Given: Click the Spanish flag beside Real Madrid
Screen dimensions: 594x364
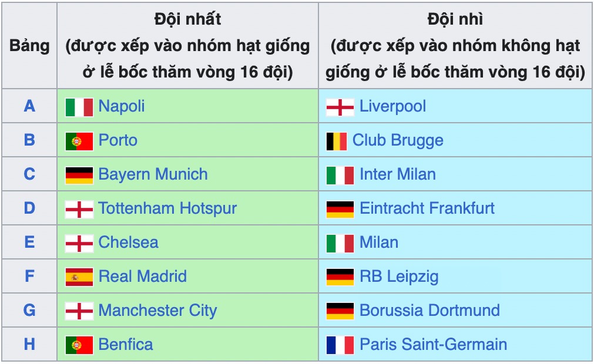Looking at the screenshot, I should point(79,277).
